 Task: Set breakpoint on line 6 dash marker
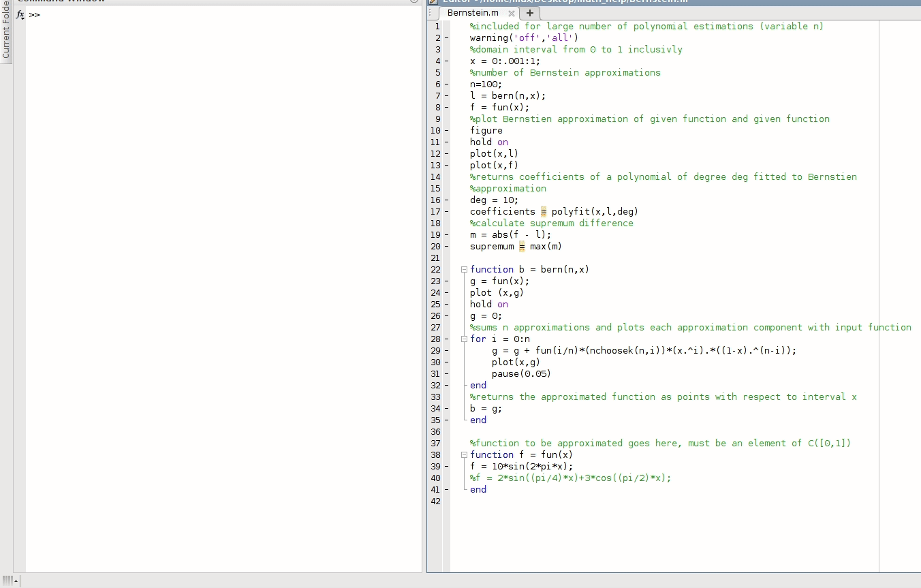446,84
